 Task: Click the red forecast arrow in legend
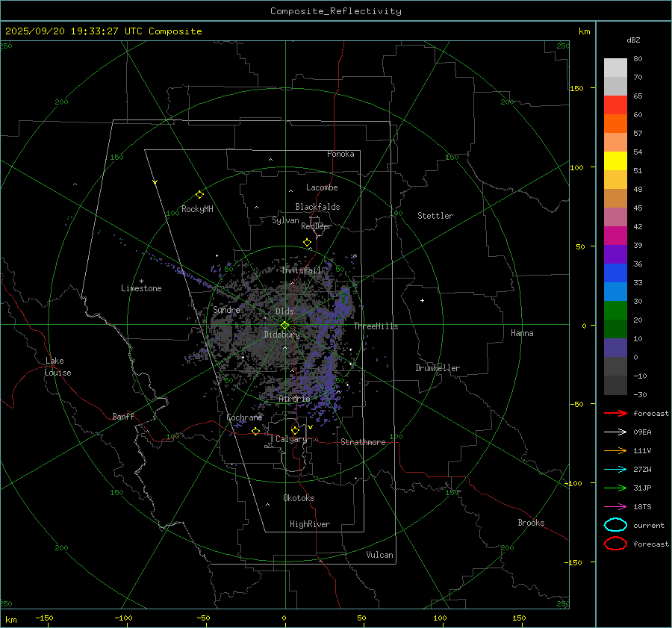pos(615,413)
